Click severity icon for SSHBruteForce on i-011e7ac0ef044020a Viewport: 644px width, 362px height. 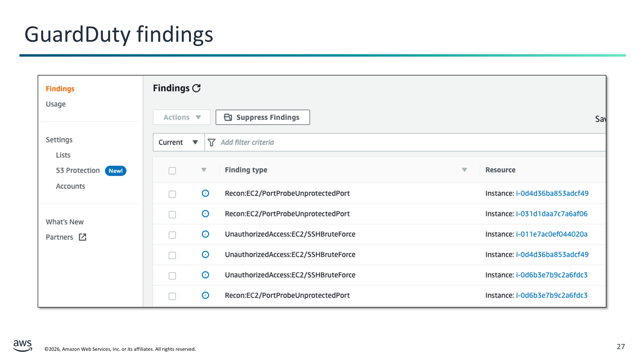click(205, 234)
